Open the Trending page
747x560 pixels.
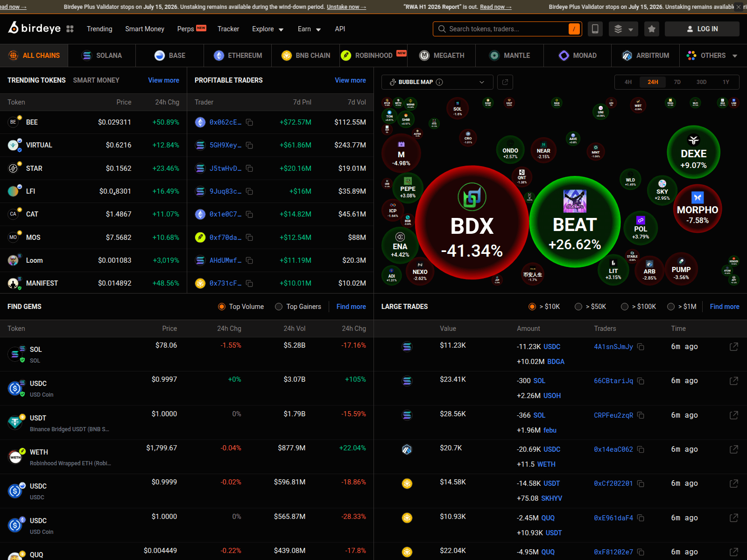99,29
